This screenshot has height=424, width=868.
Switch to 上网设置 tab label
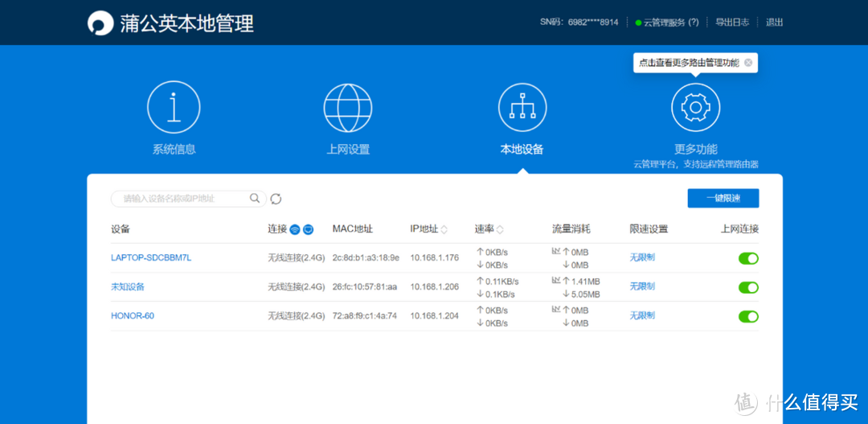(348, 149)
